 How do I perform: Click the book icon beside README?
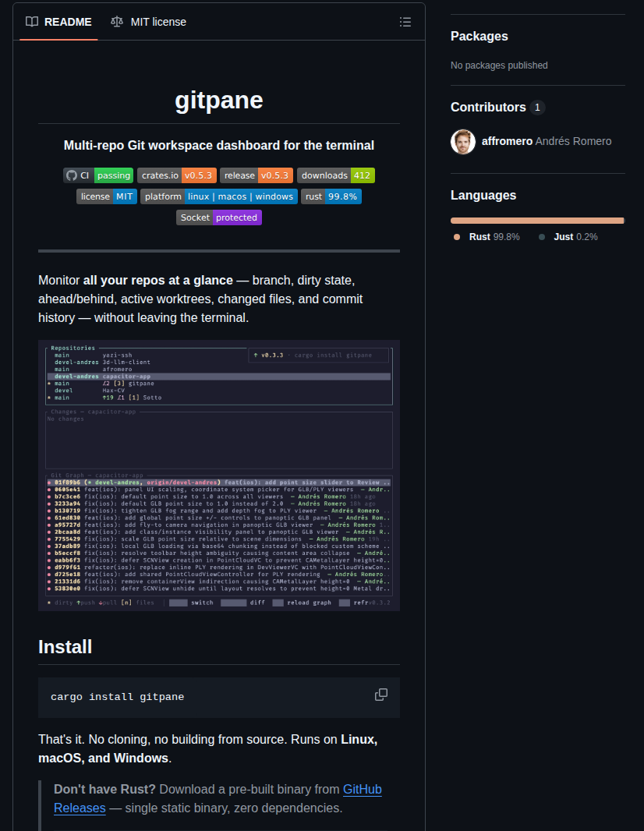coord(32,22)
